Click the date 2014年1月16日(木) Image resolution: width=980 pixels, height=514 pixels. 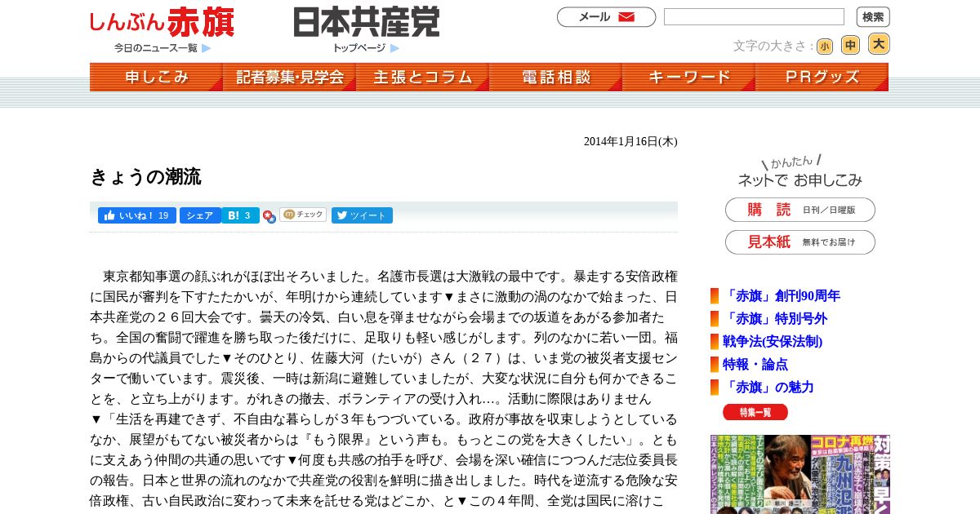pos(630,142)
